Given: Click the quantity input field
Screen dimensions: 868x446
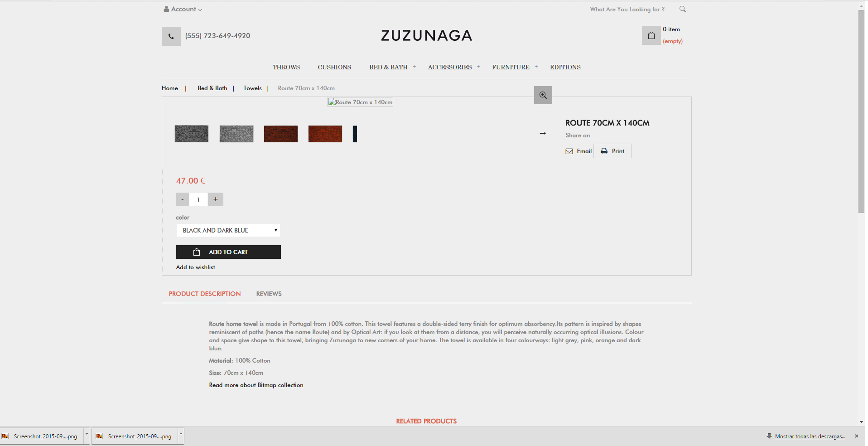Looking at the screenshot, I should pyautogui.click(x=198, y=199).
